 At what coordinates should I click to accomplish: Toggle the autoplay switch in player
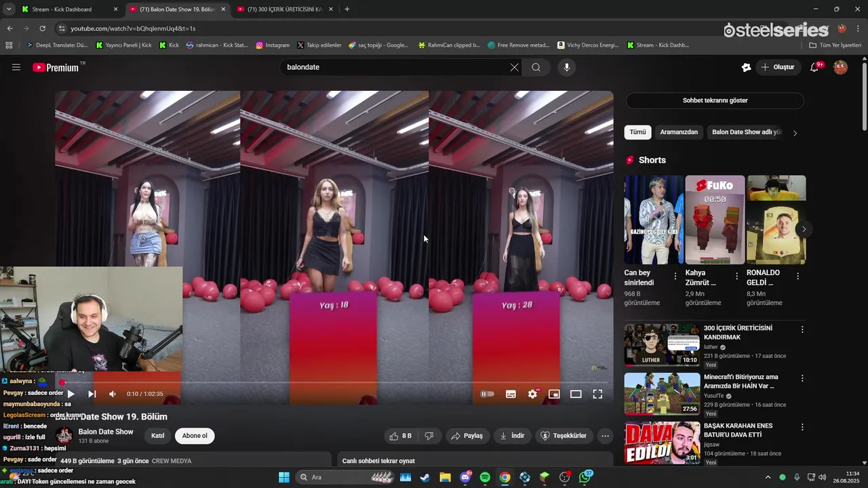[488, 394]
